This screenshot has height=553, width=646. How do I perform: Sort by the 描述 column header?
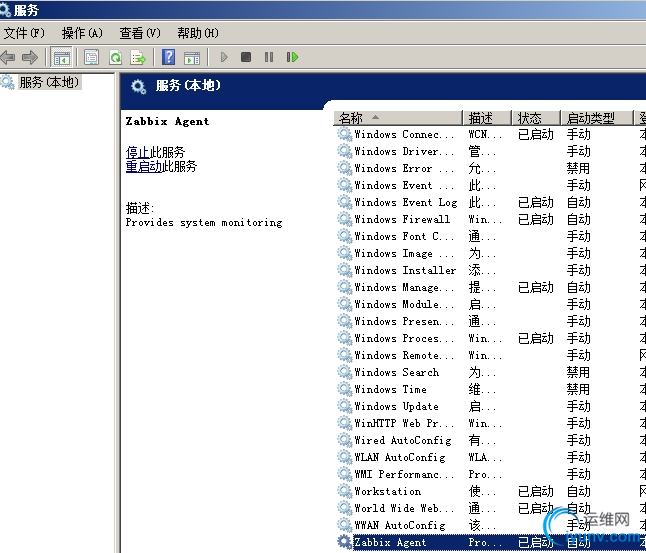pos(487,118)
